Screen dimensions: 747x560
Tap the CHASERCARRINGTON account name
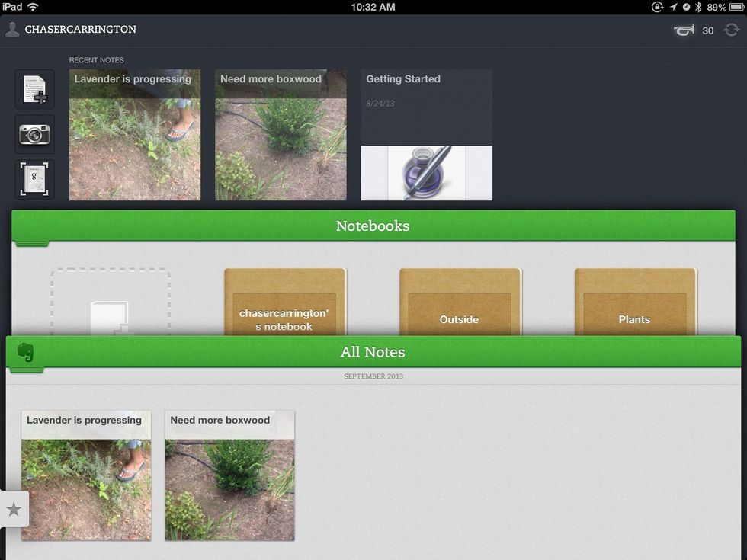coord(81,30)
